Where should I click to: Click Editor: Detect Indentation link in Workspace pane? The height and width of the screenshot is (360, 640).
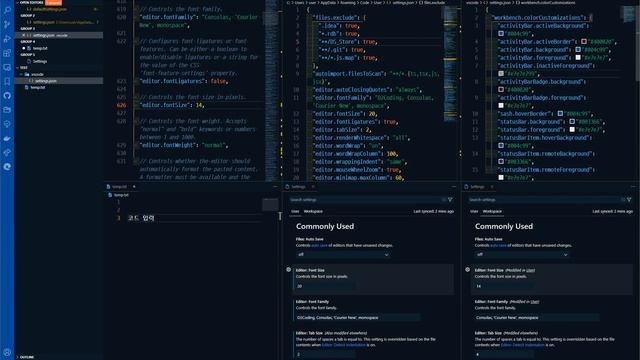[x=522, y=345]
